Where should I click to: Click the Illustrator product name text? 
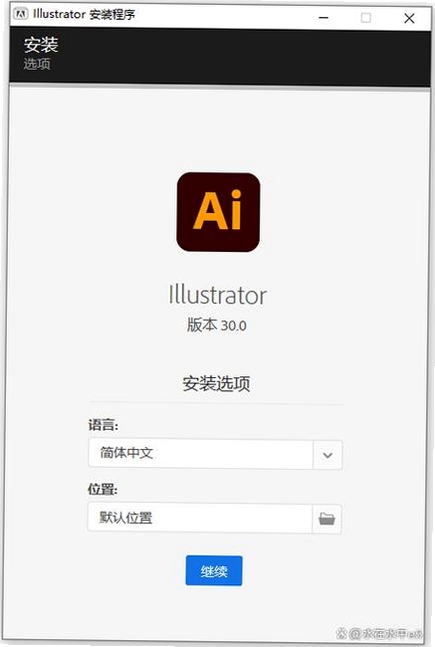click(x=218, y=295)
